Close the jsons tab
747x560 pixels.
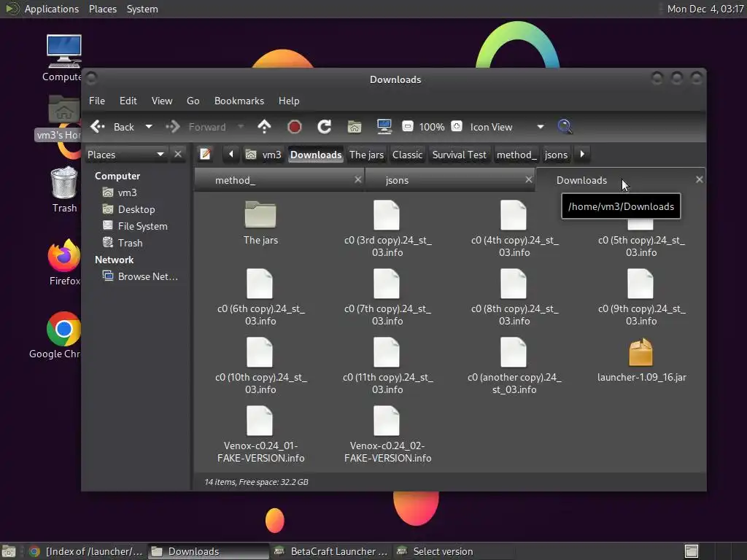point(529,179)
